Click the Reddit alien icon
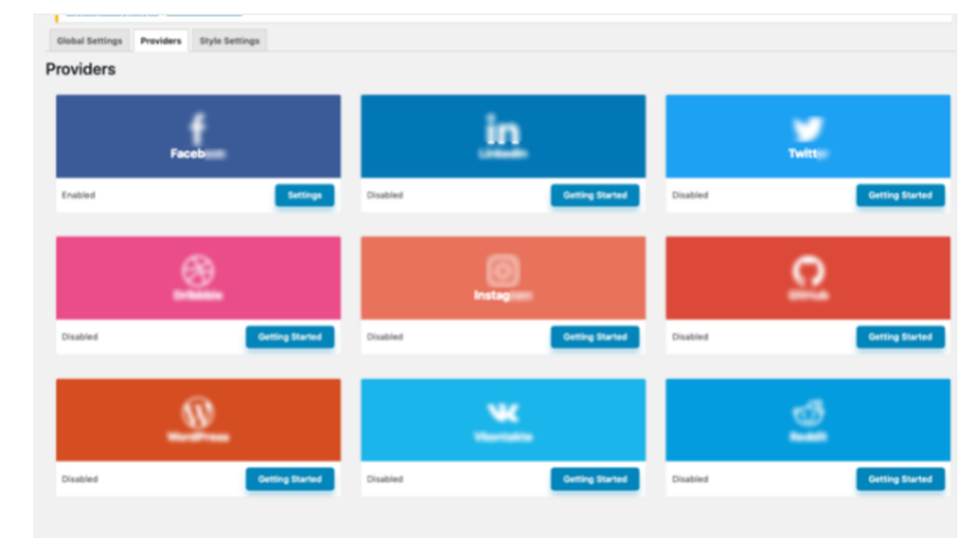The height and width of the screenshot is (538, 980). (808, 413)
